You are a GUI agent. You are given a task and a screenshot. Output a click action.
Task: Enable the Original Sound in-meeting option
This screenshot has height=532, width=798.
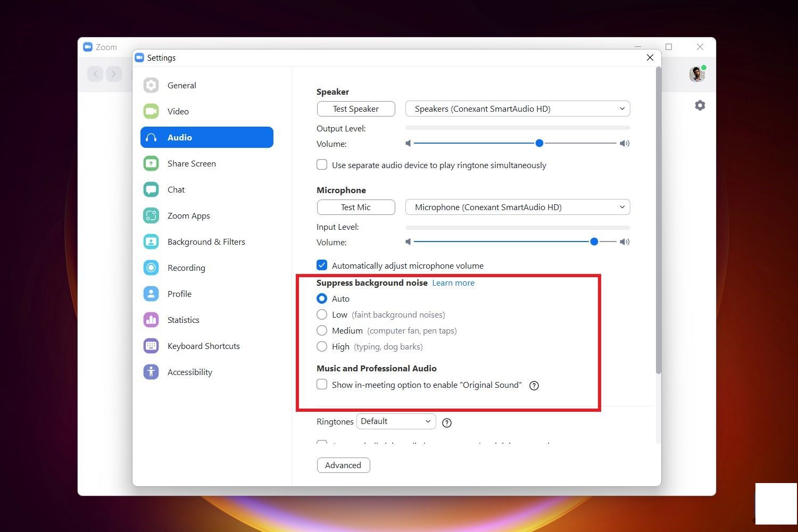coord(322,384)
